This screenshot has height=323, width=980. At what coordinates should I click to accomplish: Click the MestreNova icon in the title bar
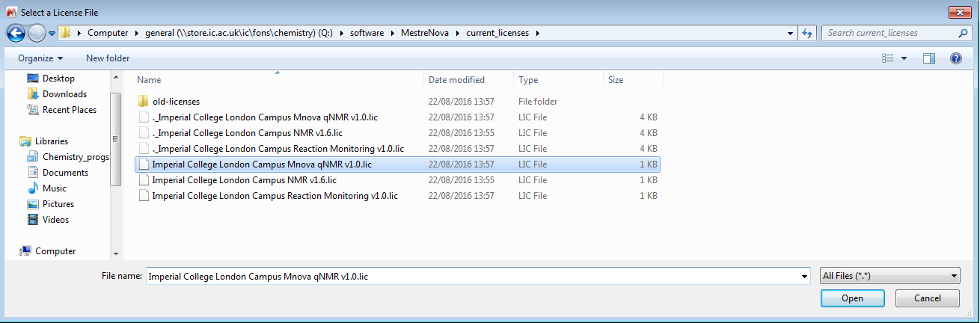[x=11, y=12]
